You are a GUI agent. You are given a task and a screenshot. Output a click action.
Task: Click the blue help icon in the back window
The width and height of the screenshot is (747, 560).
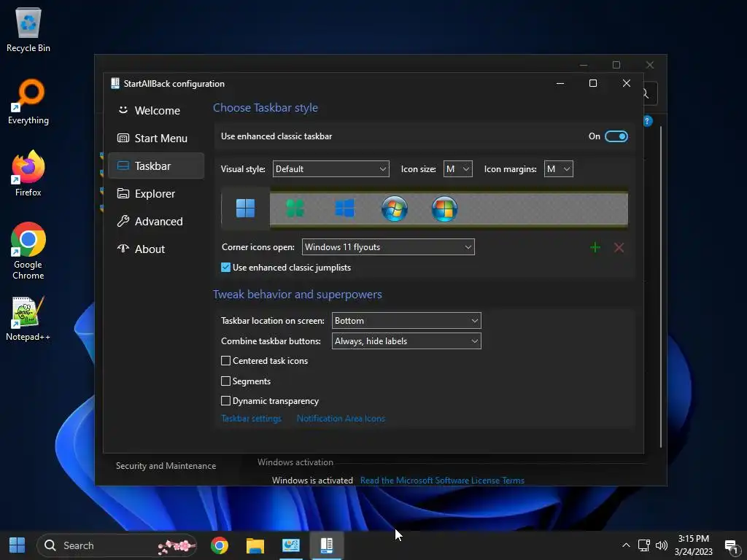(x=648, y=121)
